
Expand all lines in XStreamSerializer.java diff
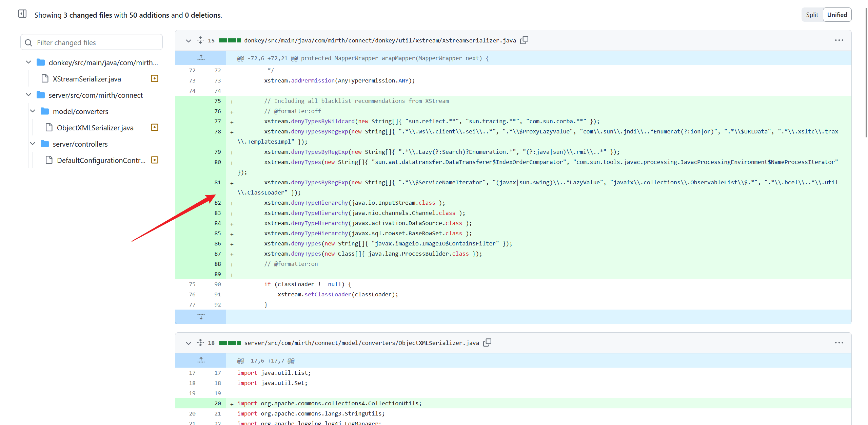tap(200, 40)
